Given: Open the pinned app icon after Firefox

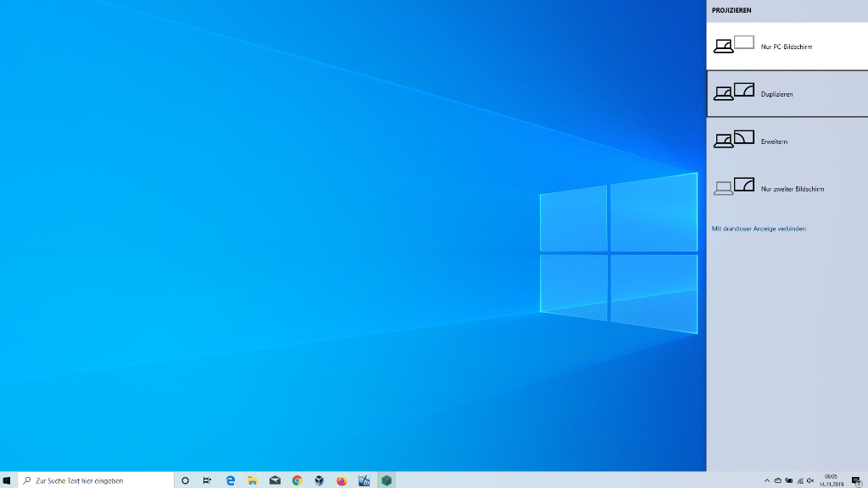Looking at the screenshot, I should [364, 480].
